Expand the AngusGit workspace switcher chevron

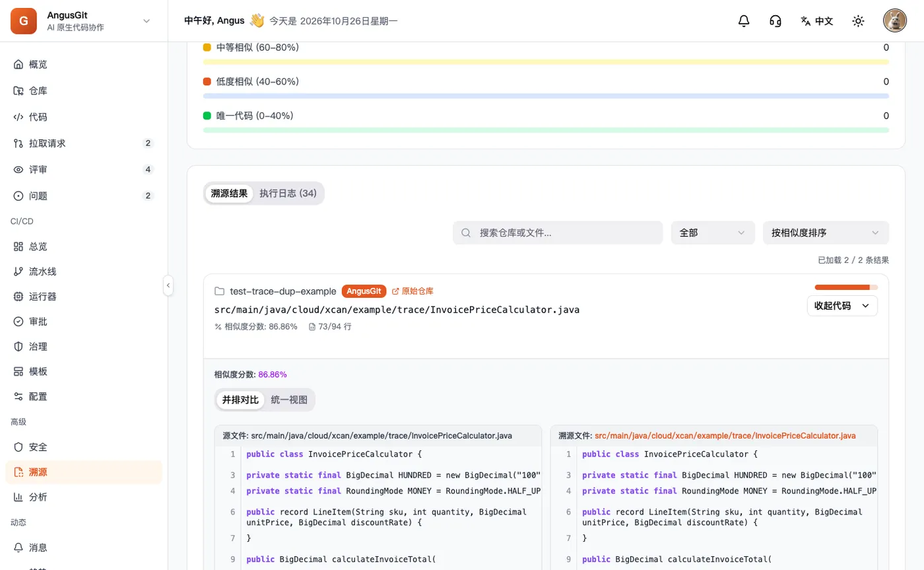(147, 21)
